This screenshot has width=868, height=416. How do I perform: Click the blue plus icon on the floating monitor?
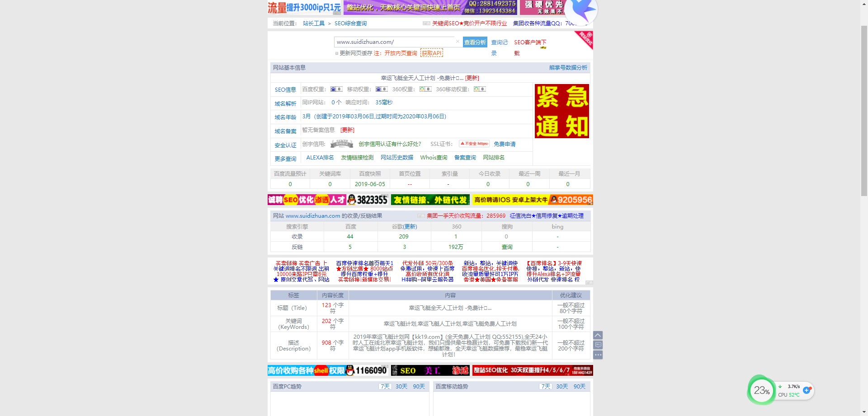coord(807,390)
